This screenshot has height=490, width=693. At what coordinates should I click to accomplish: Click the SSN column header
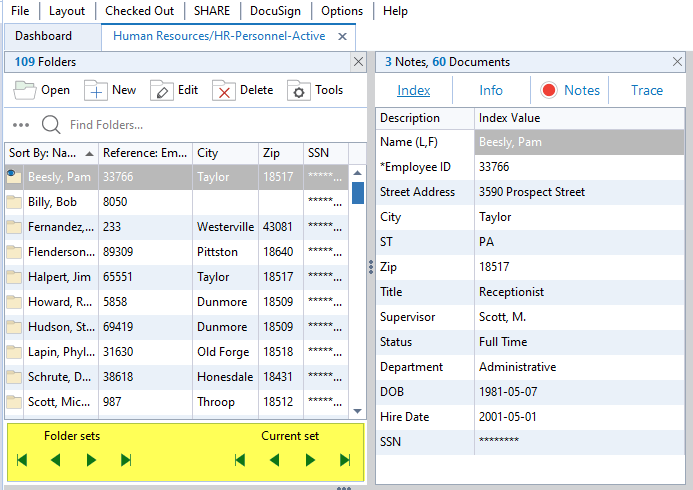pos(326,153)
